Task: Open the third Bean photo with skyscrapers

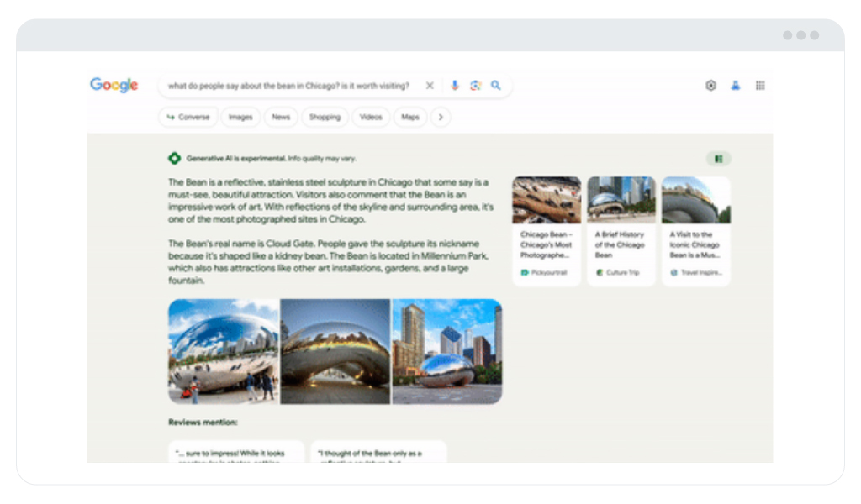Action: tap(447, 351)
